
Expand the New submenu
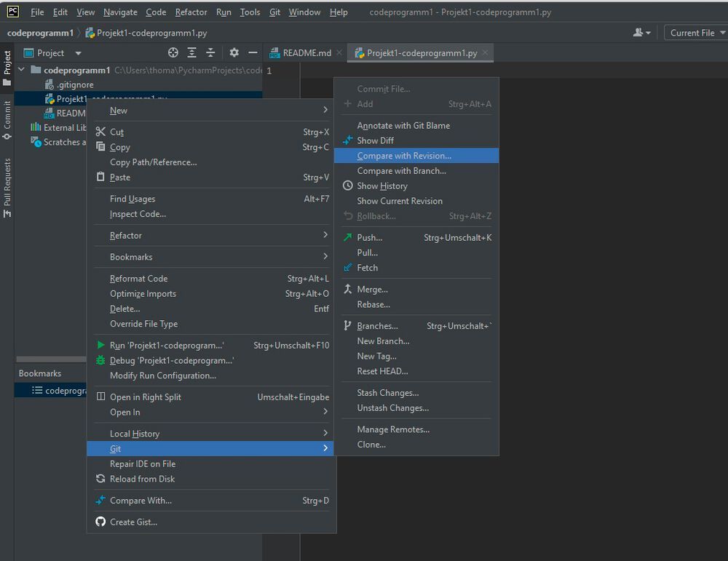(118, 110)
